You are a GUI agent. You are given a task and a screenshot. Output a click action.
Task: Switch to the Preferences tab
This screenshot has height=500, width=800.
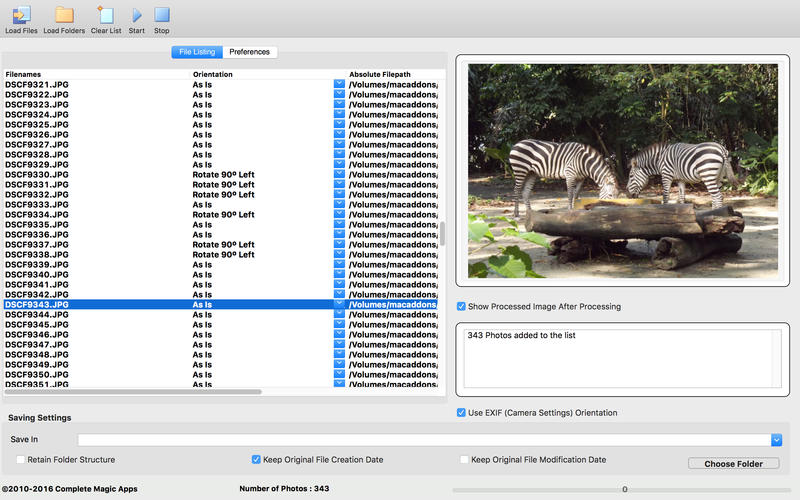pos(249,52)
